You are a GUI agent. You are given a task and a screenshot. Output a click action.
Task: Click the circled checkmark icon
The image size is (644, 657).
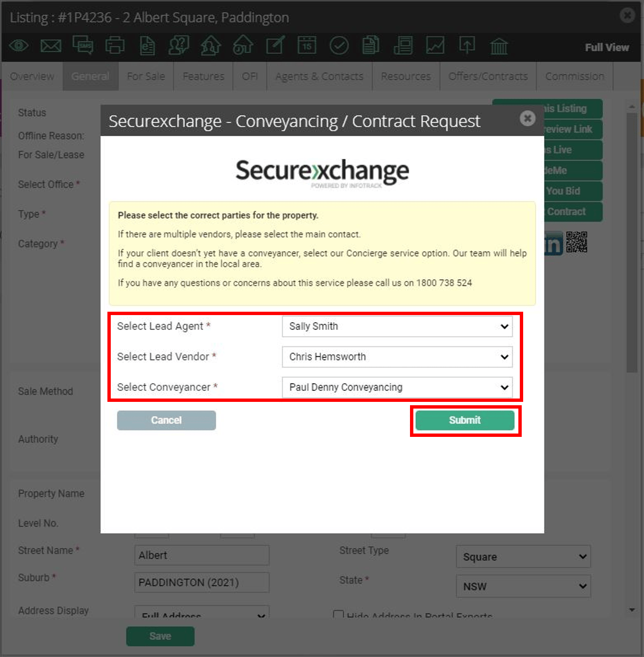coord(339,46)
